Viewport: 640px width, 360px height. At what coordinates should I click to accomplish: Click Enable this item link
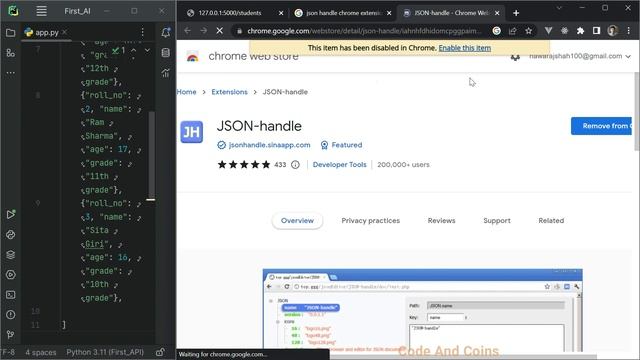[x=464, y=48]
